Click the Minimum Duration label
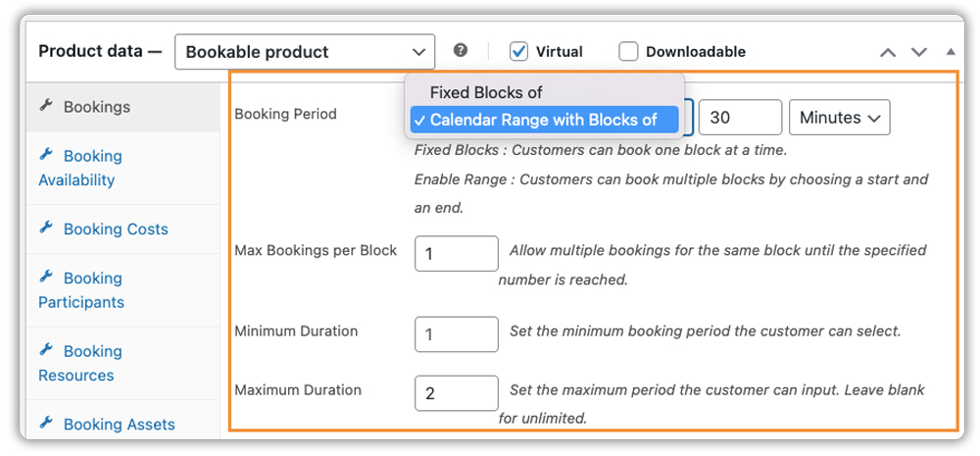 pos(296,330)
